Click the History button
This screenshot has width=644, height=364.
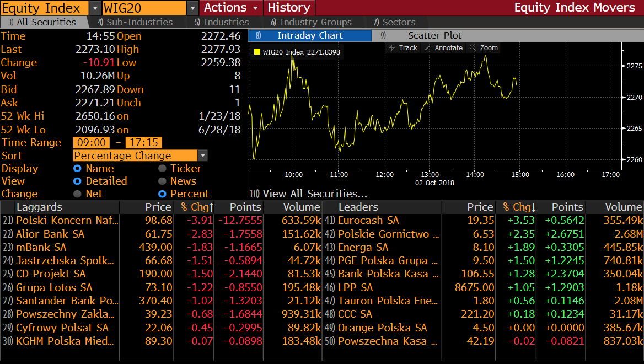[x=289, y=8]
